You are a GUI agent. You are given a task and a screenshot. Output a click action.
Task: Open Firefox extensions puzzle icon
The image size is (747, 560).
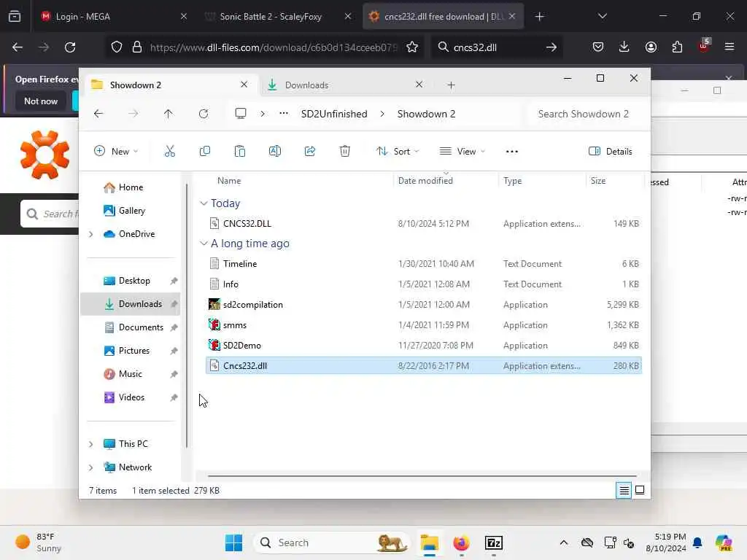(x=677, y=47)
